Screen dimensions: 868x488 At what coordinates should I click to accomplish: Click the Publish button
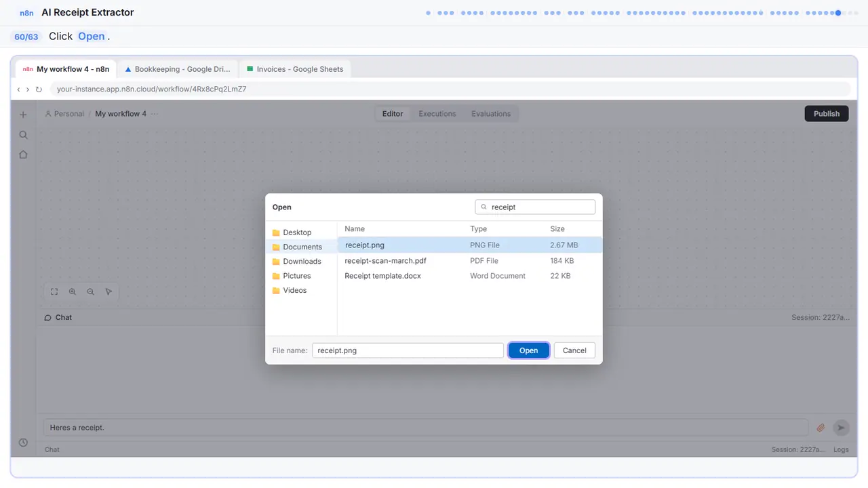[x=827, y=114]
